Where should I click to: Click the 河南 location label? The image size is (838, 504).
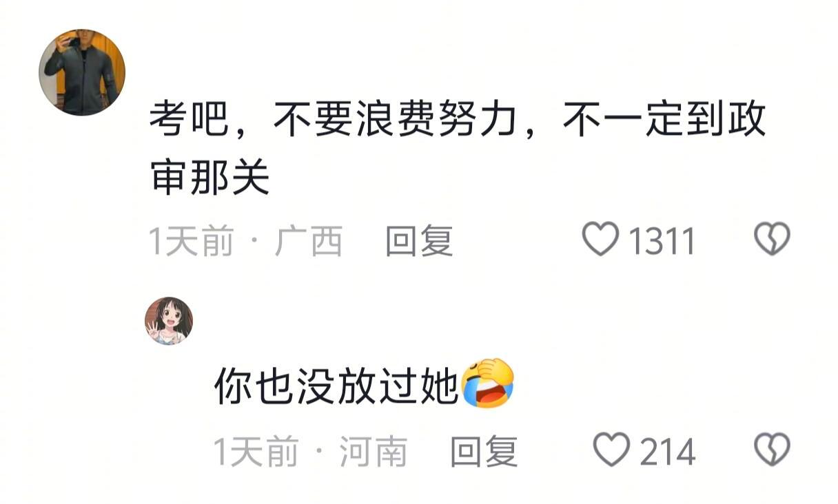374,452
